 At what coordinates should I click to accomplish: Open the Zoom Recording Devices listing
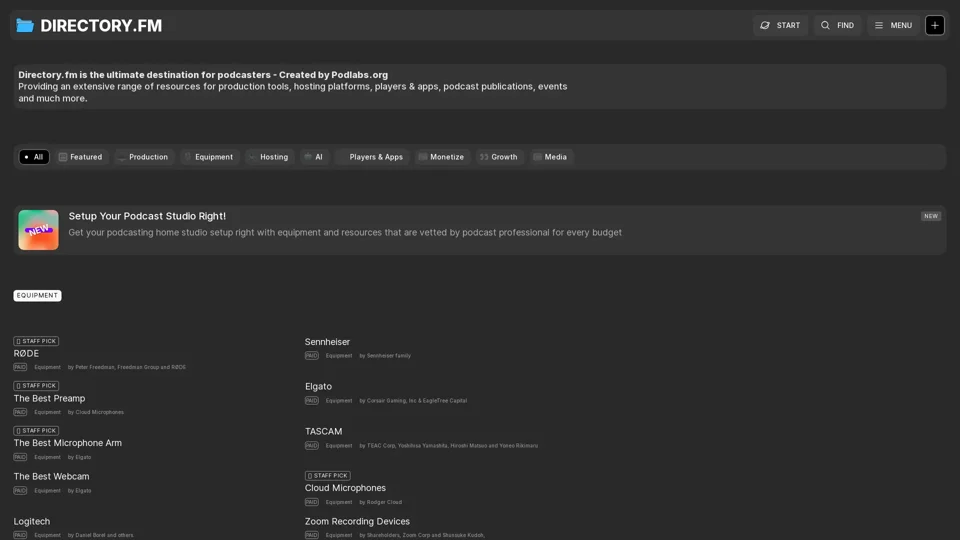[358, 521]
